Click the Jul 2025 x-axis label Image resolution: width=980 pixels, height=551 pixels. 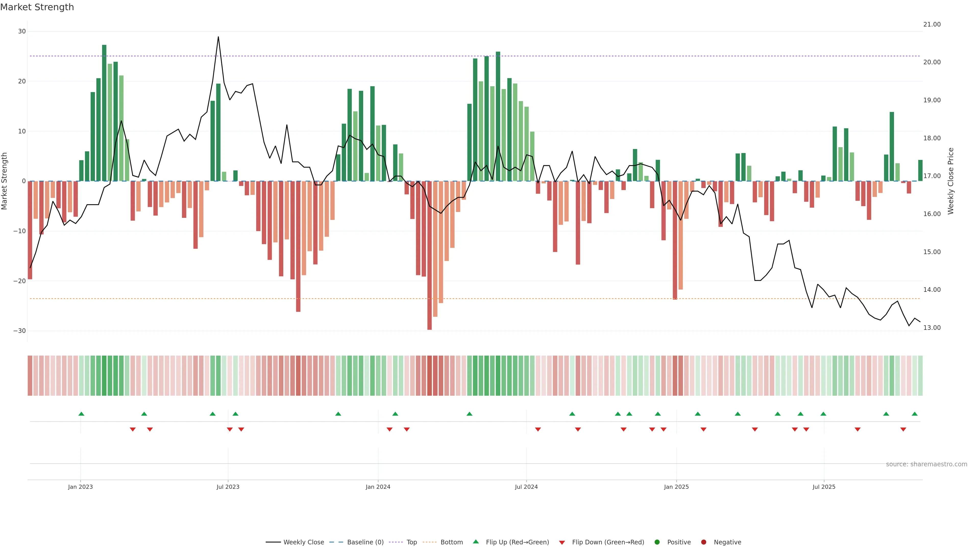pyautogui.click(x=824, y=487)
